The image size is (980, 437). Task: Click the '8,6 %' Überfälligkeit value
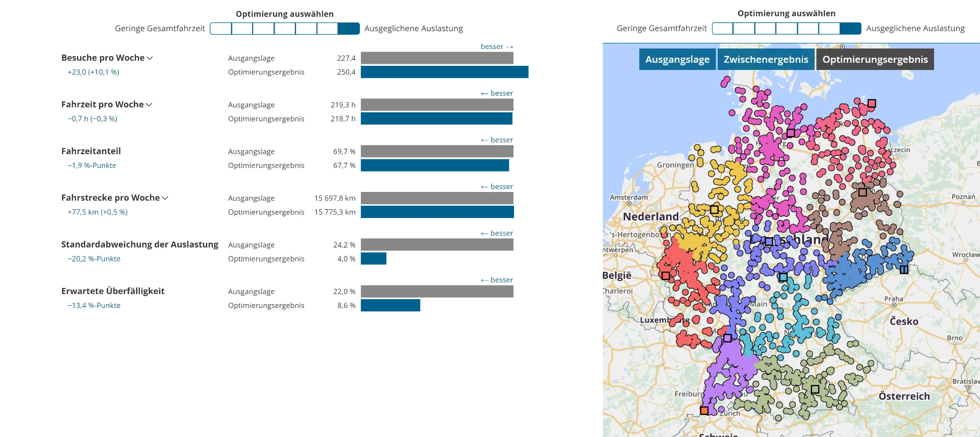point(346,305)
